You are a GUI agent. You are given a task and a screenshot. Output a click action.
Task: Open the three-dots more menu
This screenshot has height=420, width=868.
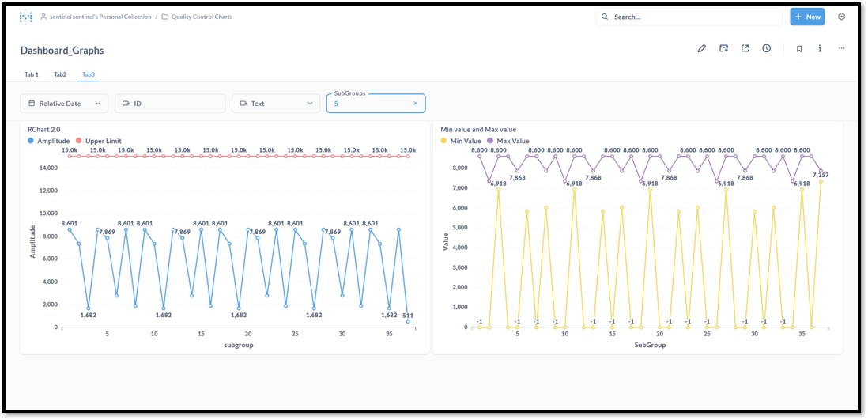point(841,49)
